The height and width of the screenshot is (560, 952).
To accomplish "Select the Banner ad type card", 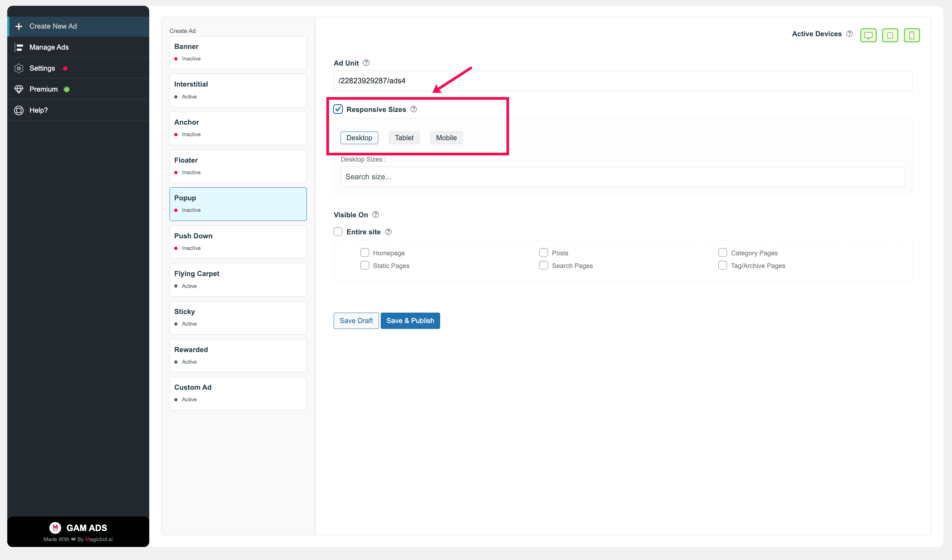I will pos(238,53).
